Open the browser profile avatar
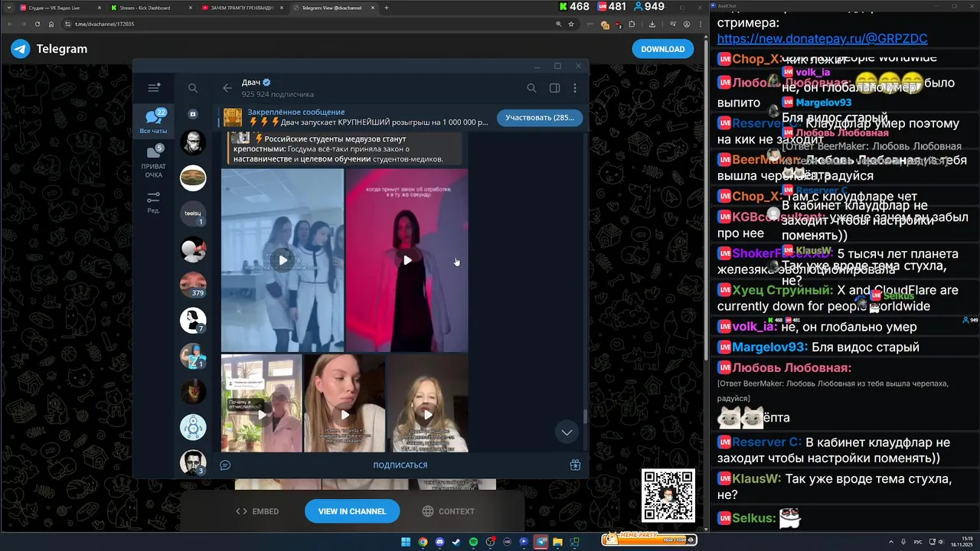 686,24
